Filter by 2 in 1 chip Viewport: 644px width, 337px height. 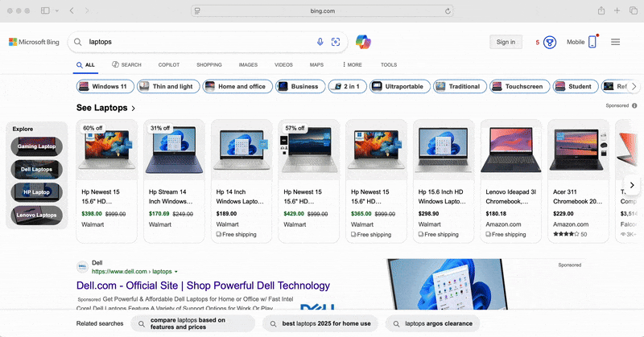tap(348, 87)
